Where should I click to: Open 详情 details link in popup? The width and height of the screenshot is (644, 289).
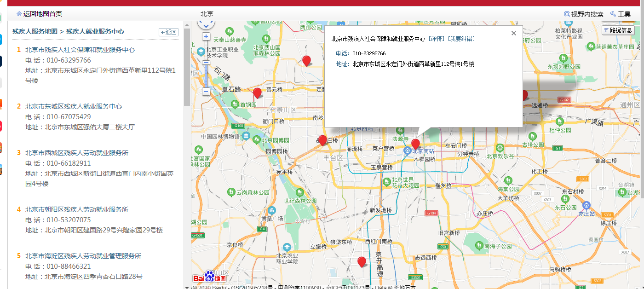click(x=437, y=39)
